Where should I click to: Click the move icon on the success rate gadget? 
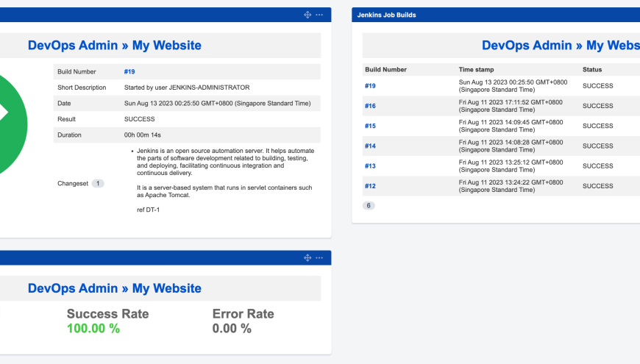click(307, 257)
